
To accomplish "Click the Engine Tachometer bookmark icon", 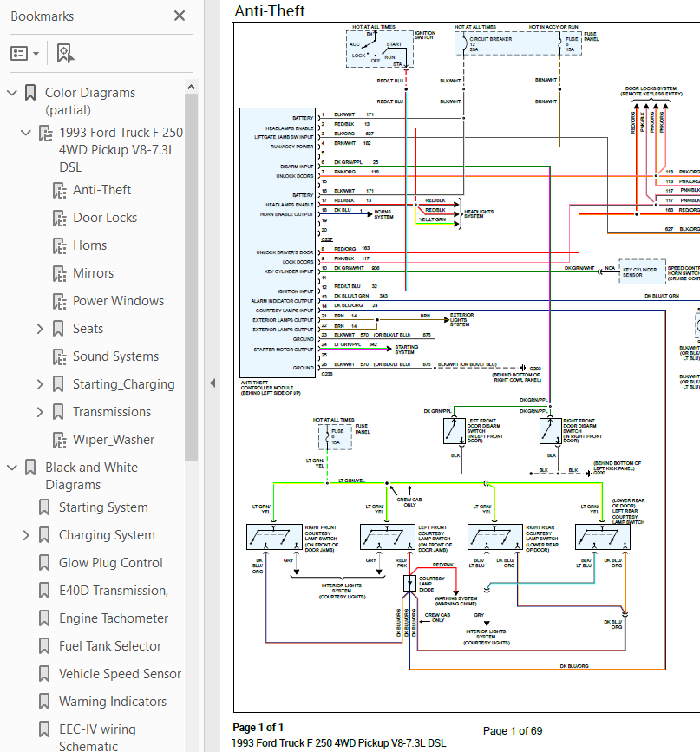I will [x=44, y=618].
